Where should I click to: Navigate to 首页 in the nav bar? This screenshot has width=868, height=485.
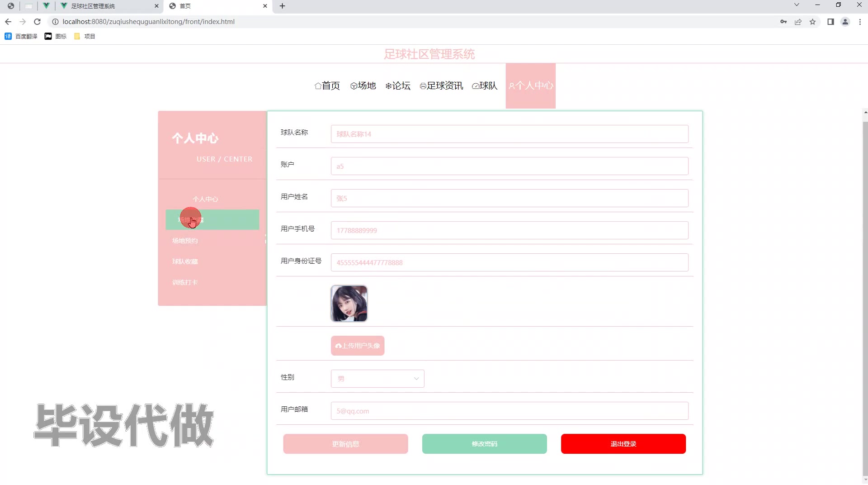(327, 86)
